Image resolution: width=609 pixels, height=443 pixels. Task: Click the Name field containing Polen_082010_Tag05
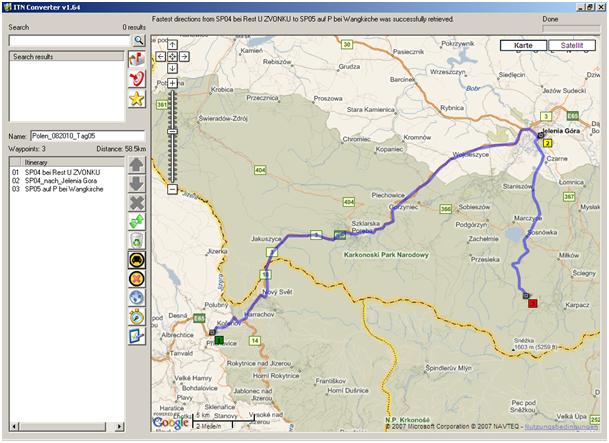(87, 136)
